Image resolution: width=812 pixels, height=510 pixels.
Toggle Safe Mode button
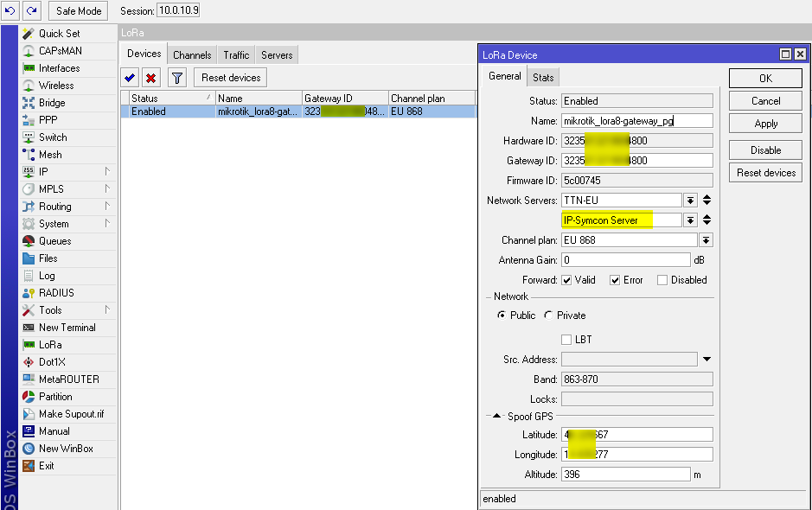pyautogui.click(x=79, y=11)
